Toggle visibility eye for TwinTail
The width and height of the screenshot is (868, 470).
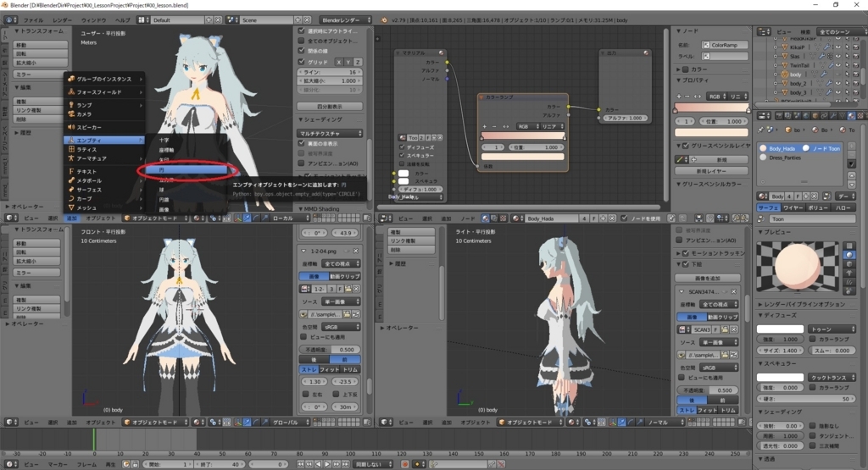[838, 65]
